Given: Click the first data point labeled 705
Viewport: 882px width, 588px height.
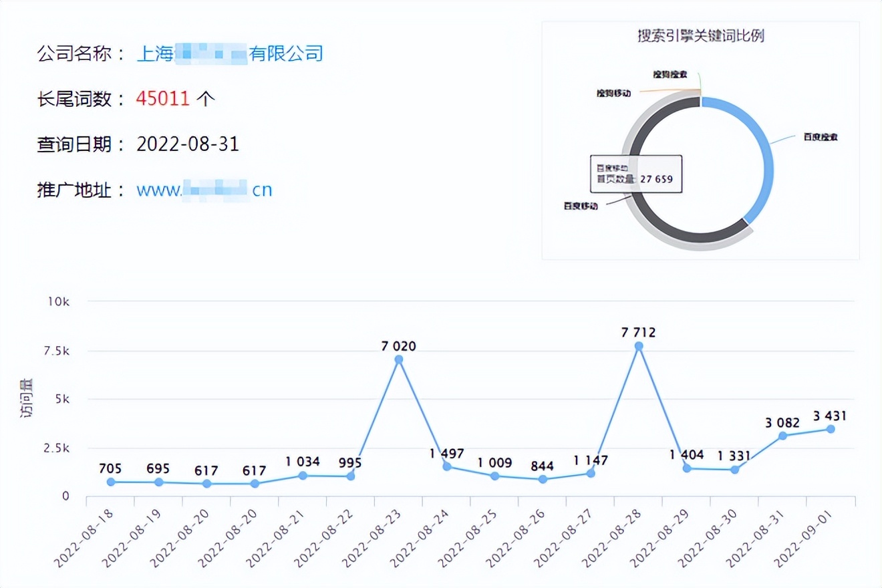Looking at the screenshot, I should pyautogui.click(x=109, y=480).
